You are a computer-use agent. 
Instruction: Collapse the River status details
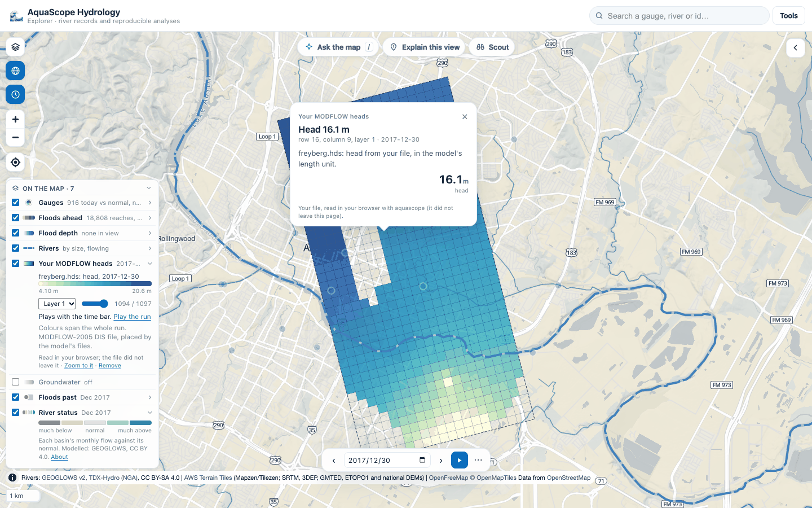[x=150, y=413]
